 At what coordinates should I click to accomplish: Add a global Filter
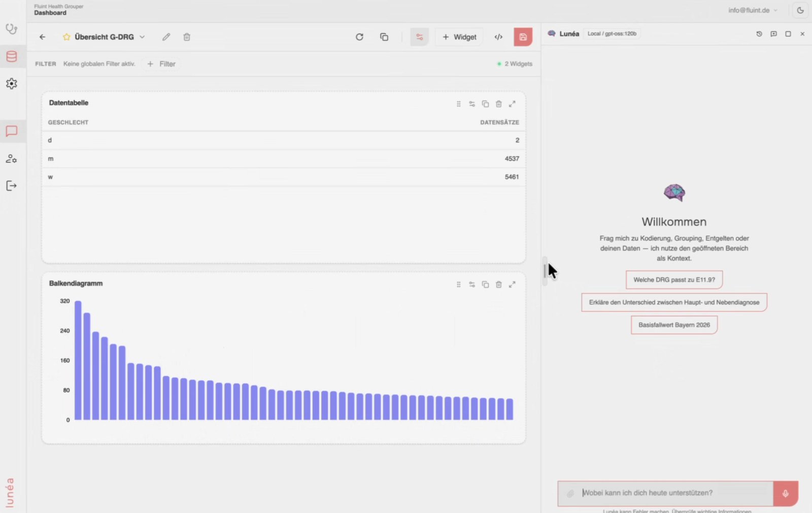point(161,64)
